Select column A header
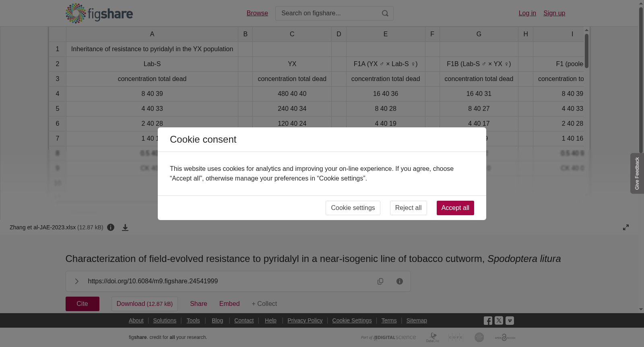The image size is (644, 347). pyautogui.click(x=152, y=34)
